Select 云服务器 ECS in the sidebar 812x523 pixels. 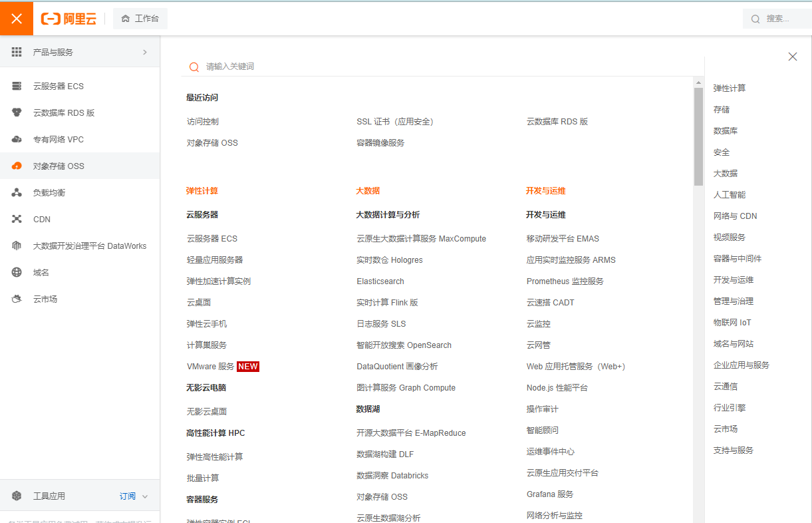80,86
